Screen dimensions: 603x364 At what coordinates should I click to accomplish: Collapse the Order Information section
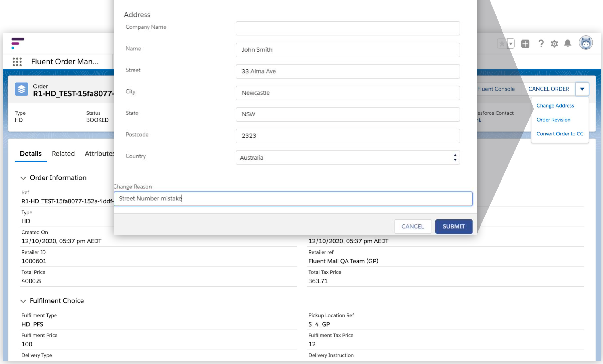(24, 178)
